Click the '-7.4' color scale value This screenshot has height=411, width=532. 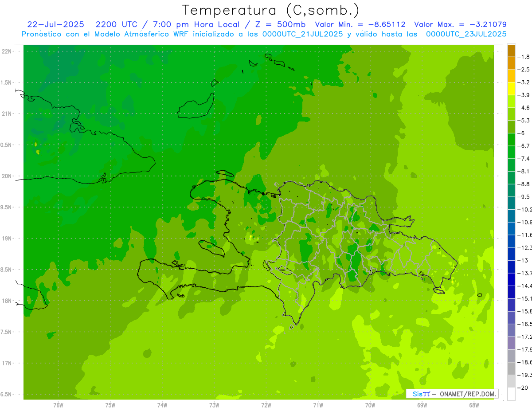click(x=524, y=159)
